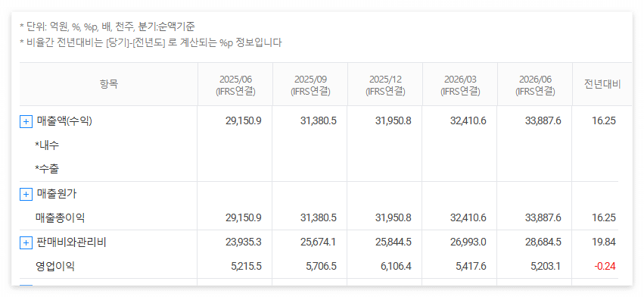Expand the 판매비와관리비 row

point(26,242)
